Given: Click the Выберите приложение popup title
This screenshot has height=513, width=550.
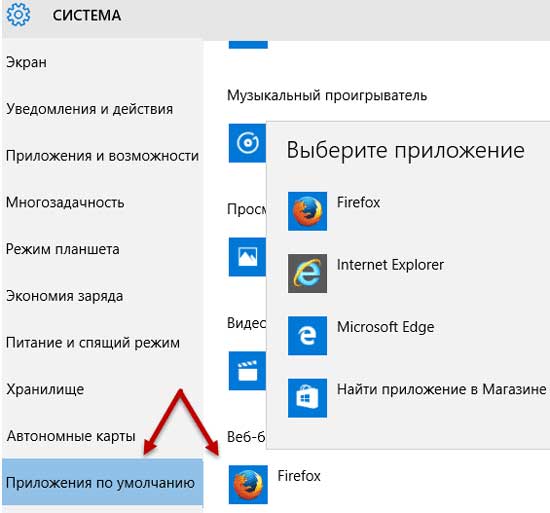Looking at the screenshot, I should coord(405,150).
